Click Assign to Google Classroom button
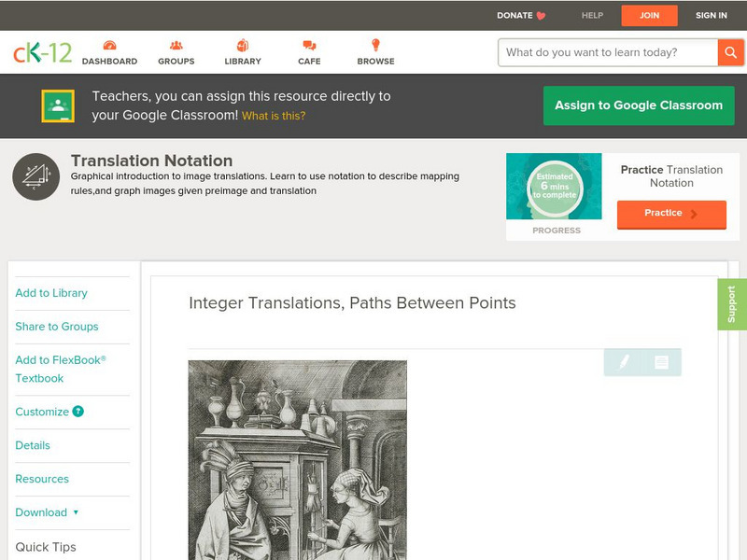The height and width of the screenshot is (560, 747). (639, 105)
